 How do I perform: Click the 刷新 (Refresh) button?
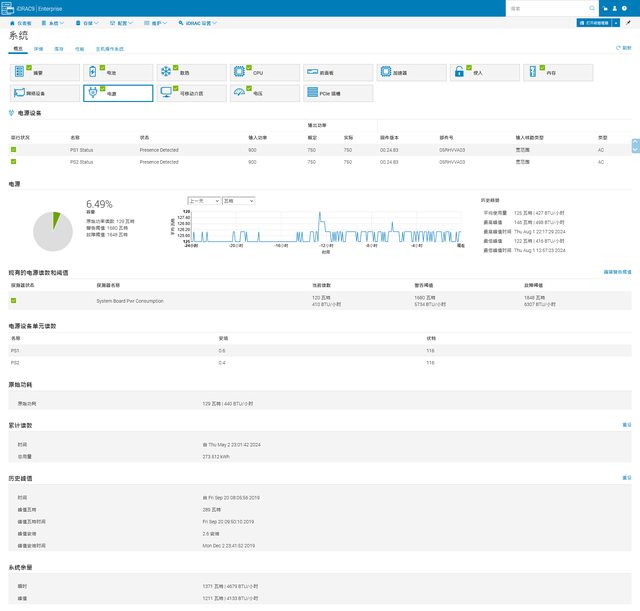click(x=624, y=48)
